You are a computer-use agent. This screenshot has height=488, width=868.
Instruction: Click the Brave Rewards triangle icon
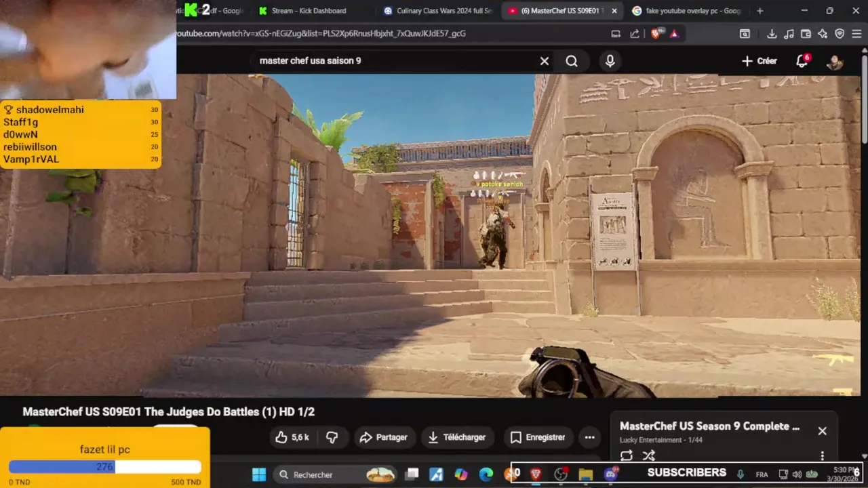[x=674, y=33]
